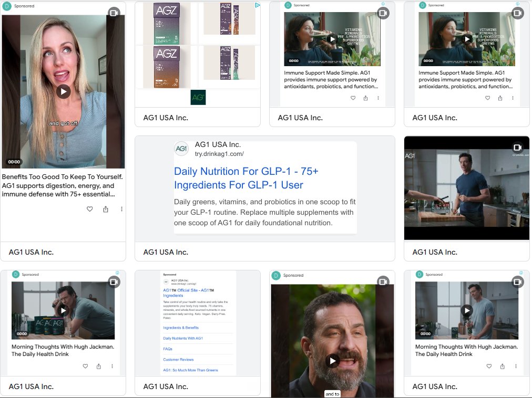
Task: Like the bottom-left 'Morning Thoughts With Hugh Jackman' ad
Action: pos(85,366)
